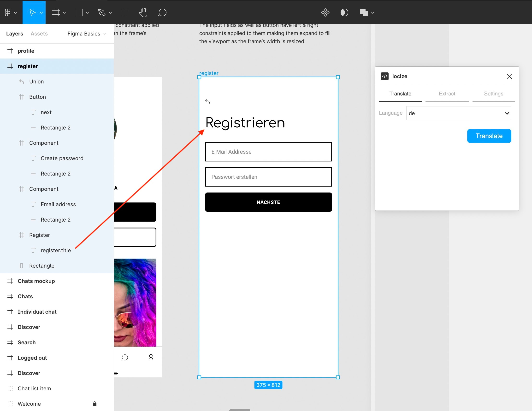Select the Text tool in toolbar
The width and height of the screenshot is (532, 411).
pos(124,12)
